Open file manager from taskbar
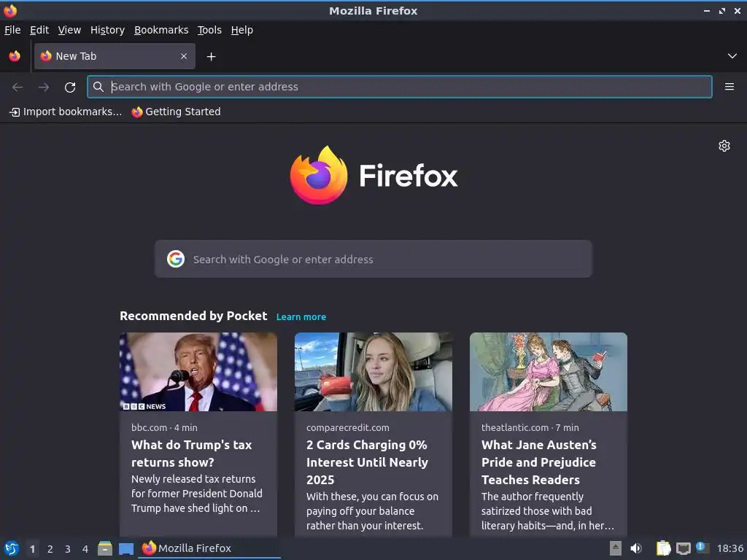This screenshot has width=747, height=560. click(x=105, y=548)
